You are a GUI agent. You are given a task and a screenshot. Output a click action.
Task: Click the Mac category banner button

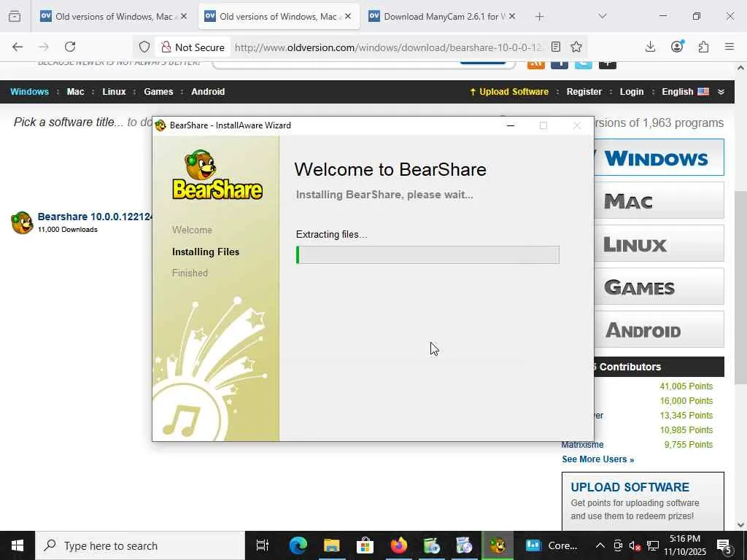(659, 201)
